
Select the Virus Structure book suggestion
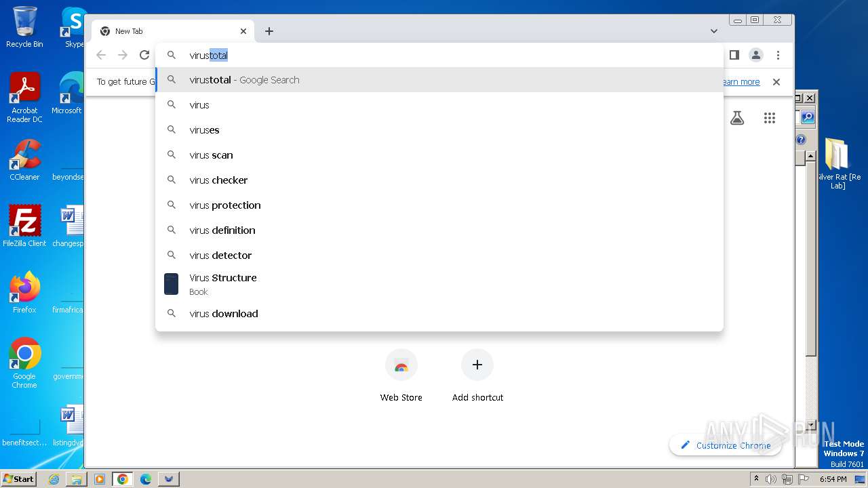point(439,285)
